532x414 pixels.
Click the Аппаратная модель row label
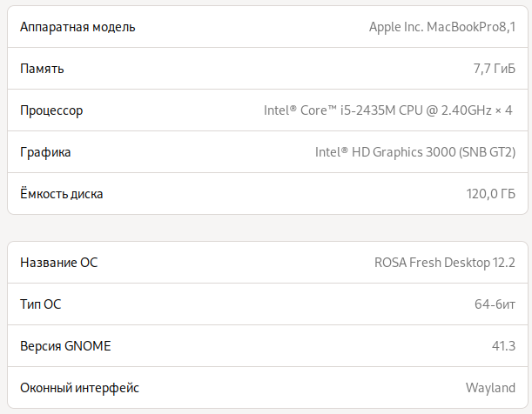(x=77, y=27)
